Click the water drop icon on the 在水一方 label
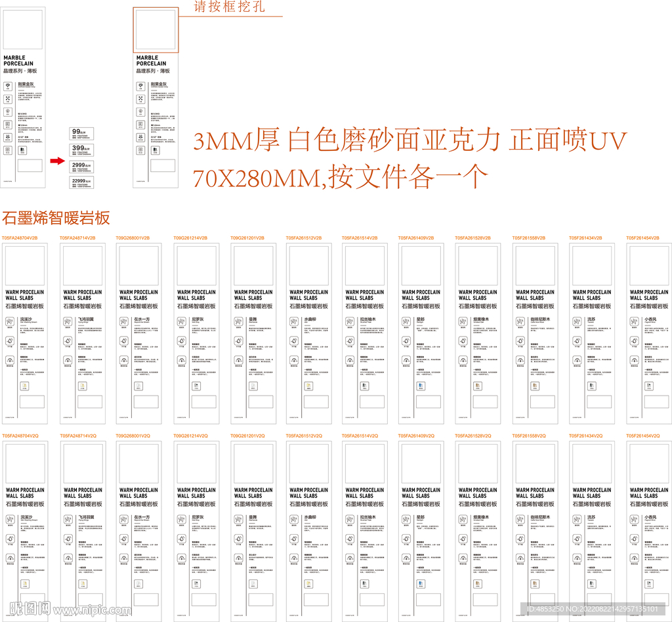Image resolution: width=672 pixels, height=622 pixels. tap(124, 341)
